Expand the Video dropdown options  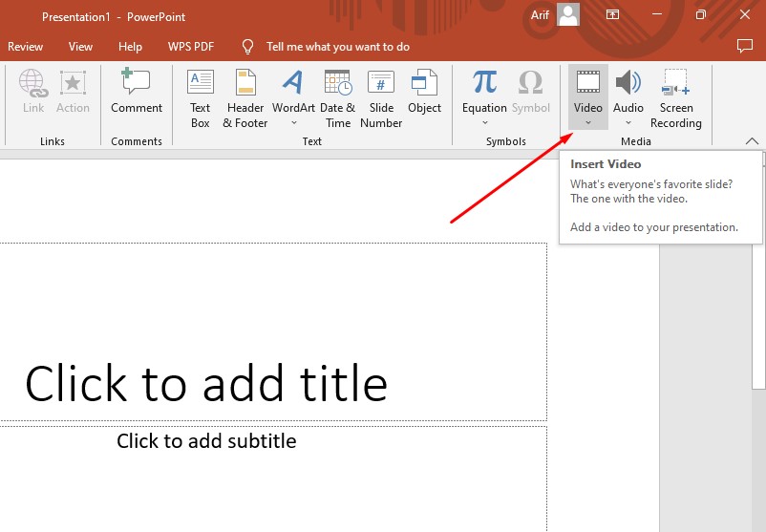click(x=588, y=123)
